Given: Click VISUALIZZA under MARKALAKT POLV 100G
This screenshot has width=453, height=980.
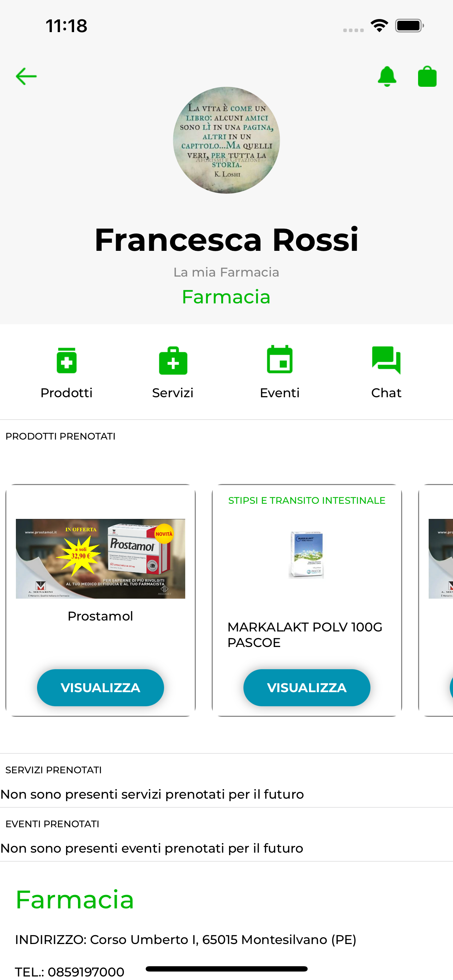Looking at the screenshot, I should point(307,688).
